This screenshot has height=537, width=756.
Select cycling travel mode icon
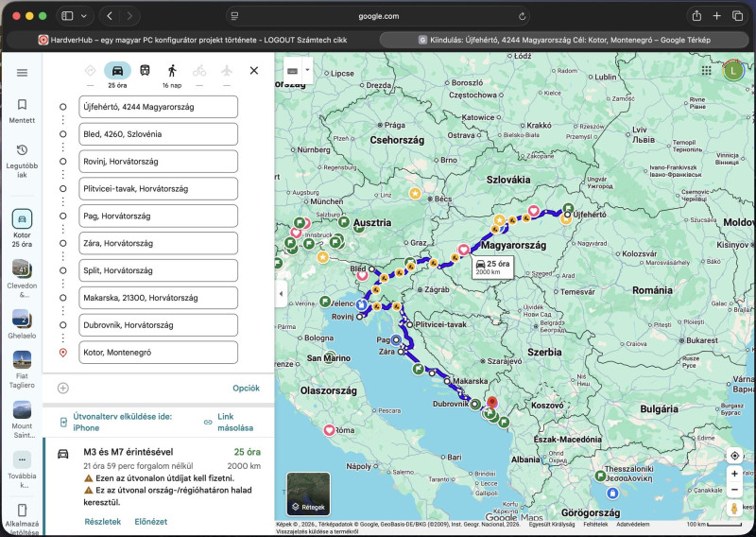[199, 71]
